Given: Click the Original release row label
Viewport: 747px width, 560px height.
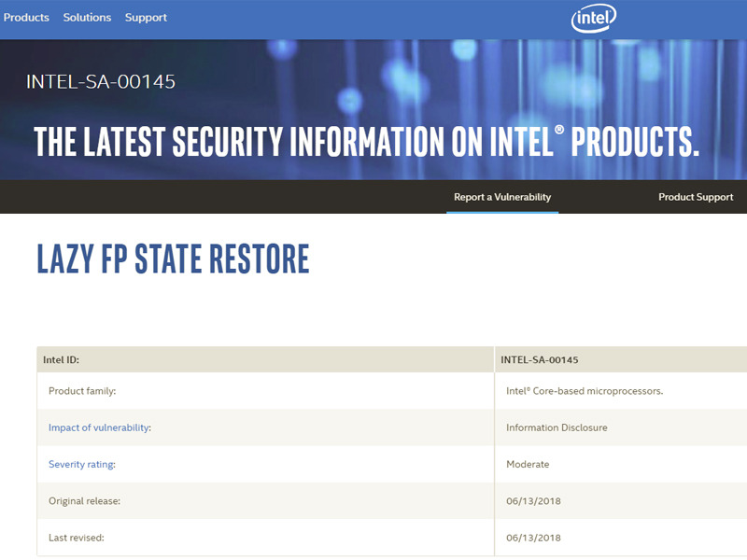Looking at the screenshot, I should pos(85,501).
